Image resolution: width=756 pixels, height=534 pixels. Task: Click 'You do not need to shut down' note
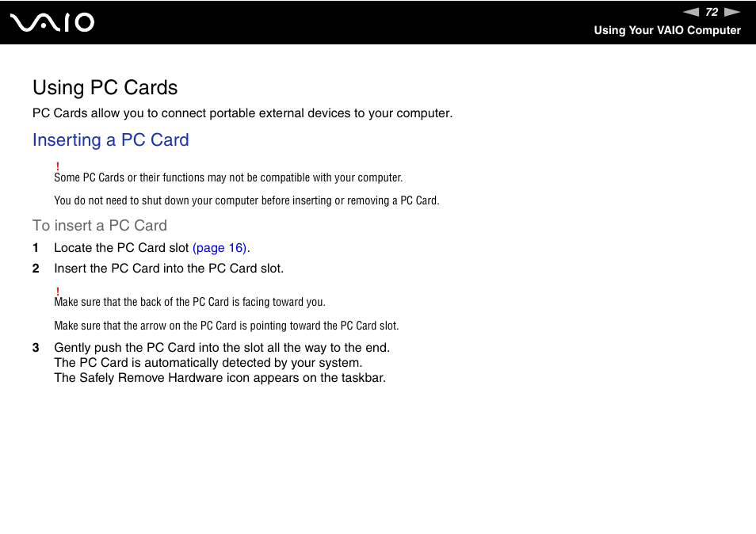coord(247,200)
